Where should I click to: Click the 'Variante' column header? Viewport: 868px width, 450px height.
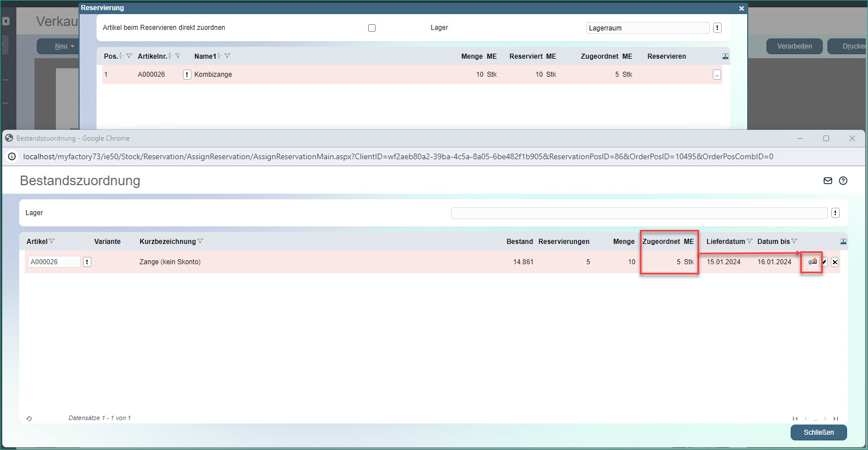click(x=107, y=242)
